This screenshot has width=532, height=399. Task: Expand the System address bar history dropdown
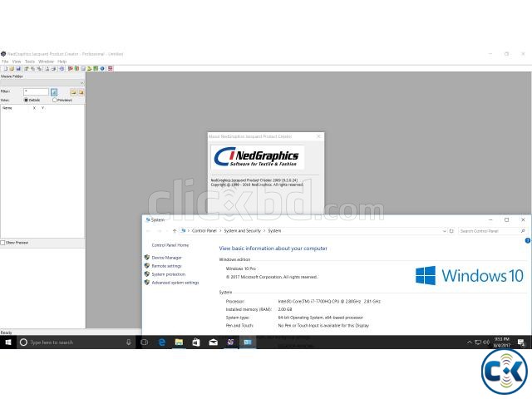(x=445, y=231)
